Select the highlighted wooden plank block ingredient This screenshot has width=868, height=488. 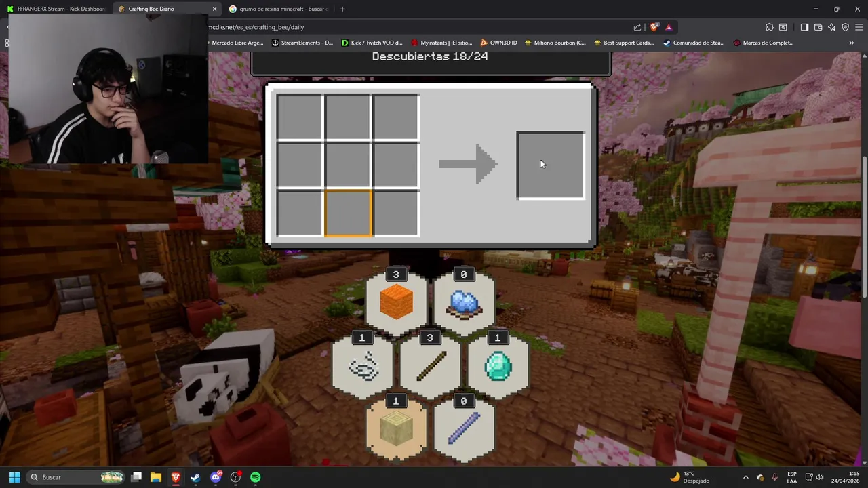[396, 430]
